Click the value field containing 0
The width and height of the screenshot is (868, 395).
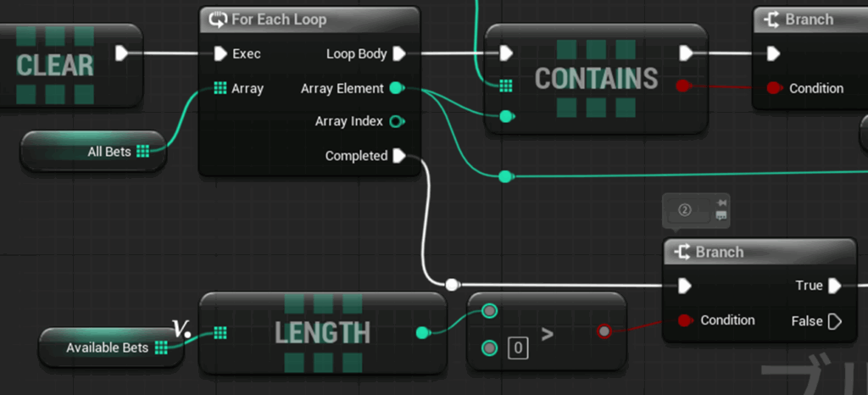pyautogui.click(x=517, y=348)
